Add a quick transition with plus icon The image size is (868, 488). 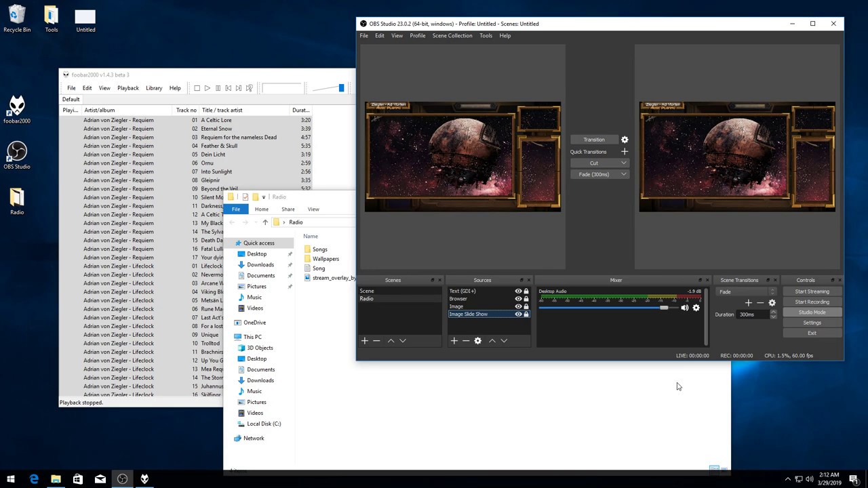(625, 152)
